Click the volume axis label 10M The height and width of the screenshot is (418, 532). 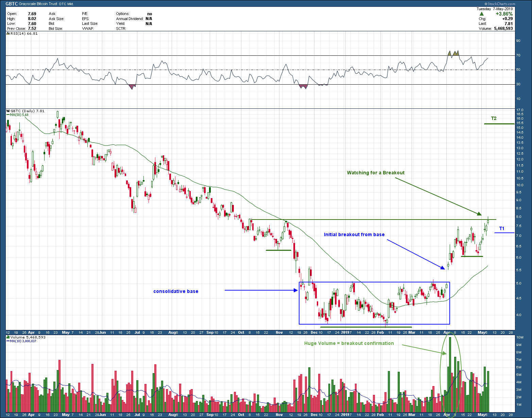click(x=519, y=337)
